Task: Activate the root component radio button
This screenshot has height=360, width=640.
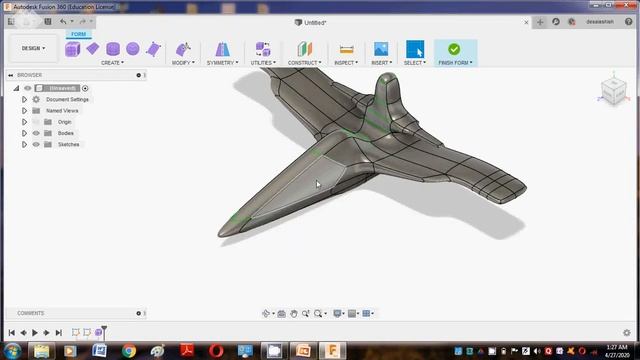Action: [85, 88]
